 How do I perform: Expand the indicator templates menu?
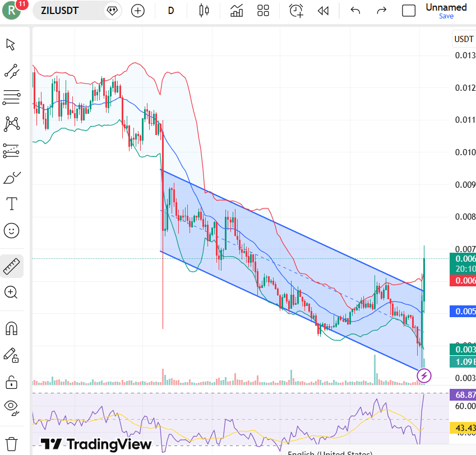coord(263,11)
